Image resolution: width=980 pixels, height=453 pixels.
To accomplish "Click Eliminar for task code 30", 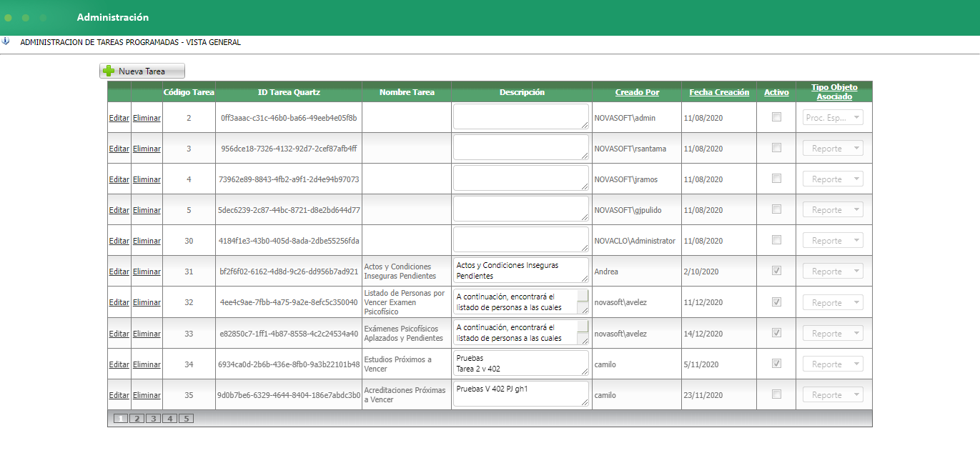I will pyautogui.click(x=147, y=241).
